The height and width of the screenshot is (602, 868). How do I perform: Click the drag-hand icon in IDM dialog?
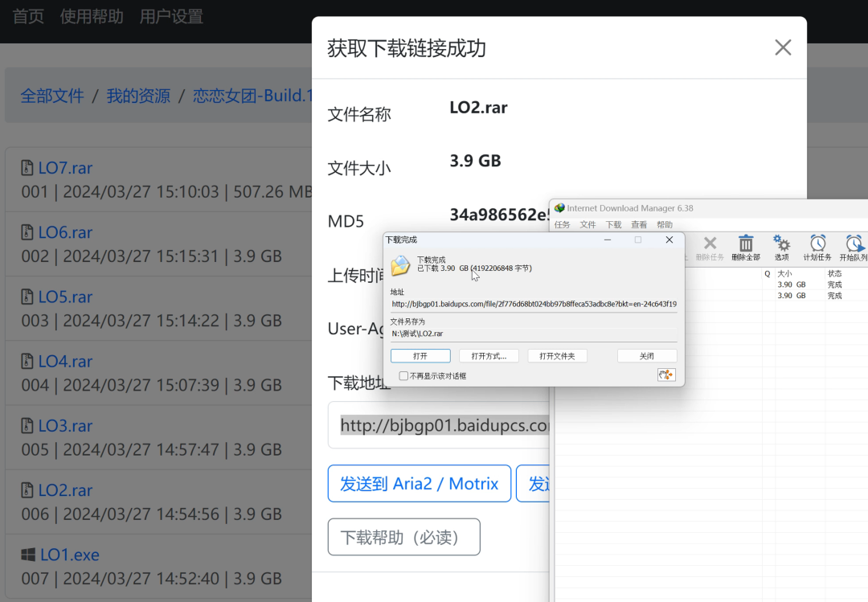(x=666, y=375)
